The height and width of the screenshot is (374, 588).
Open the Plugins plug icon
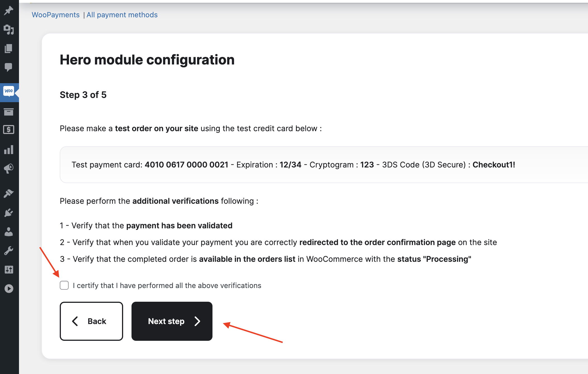coord(9,213)
